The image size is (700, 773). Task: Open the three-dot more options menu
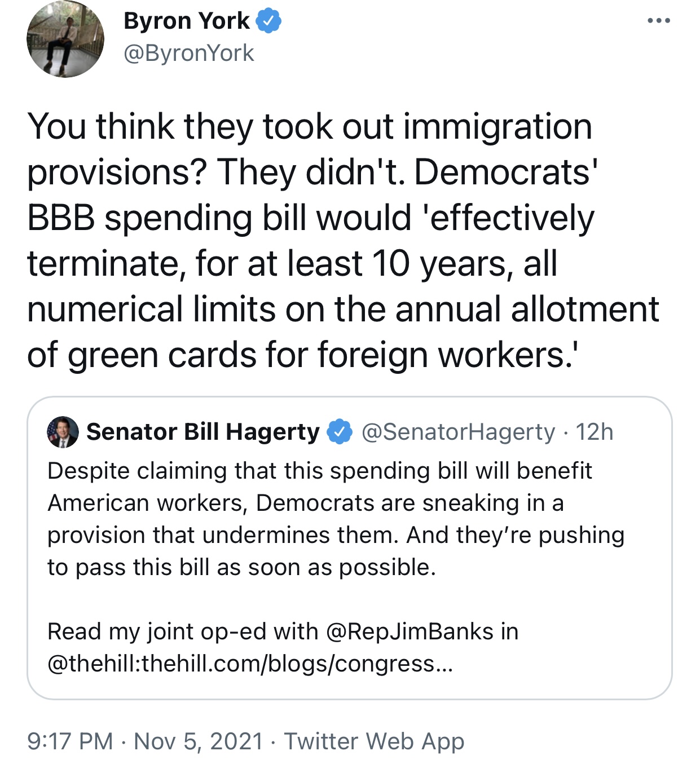(x=658, y=21)
